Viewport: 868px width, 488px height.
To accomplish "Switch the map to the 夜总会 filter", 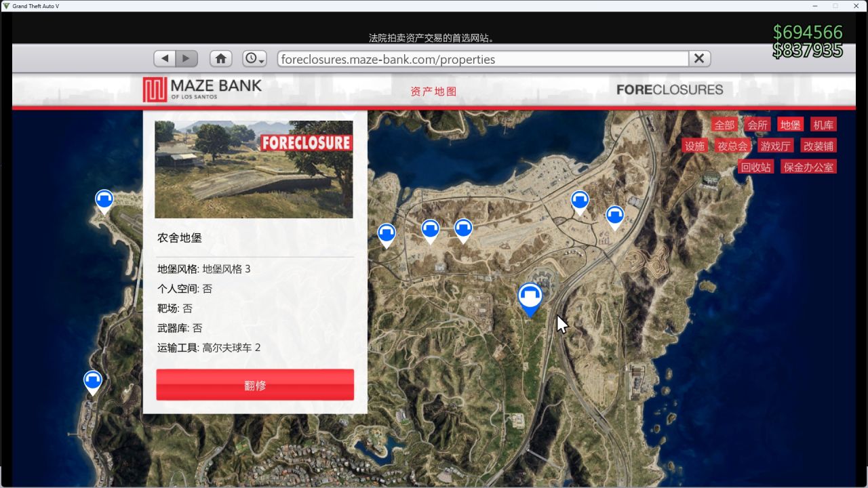I will point(732,146).
